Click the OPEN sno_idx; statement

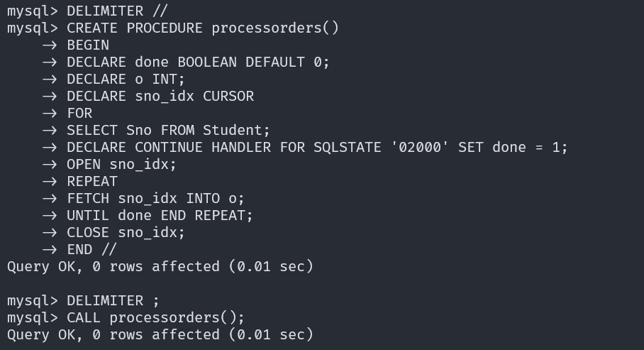tap(121, 165)
